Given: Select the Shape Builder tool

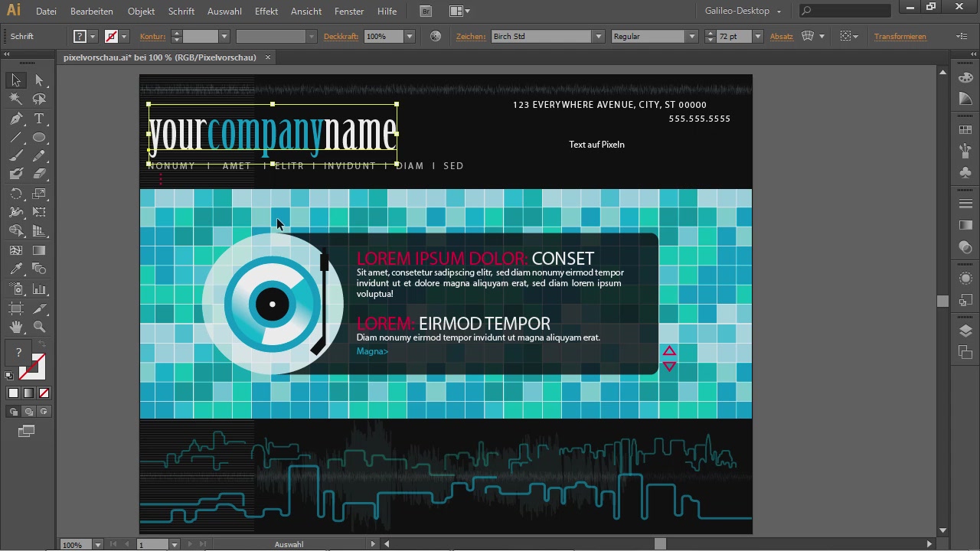Looking at the screenshot, I should click(16, 231).
